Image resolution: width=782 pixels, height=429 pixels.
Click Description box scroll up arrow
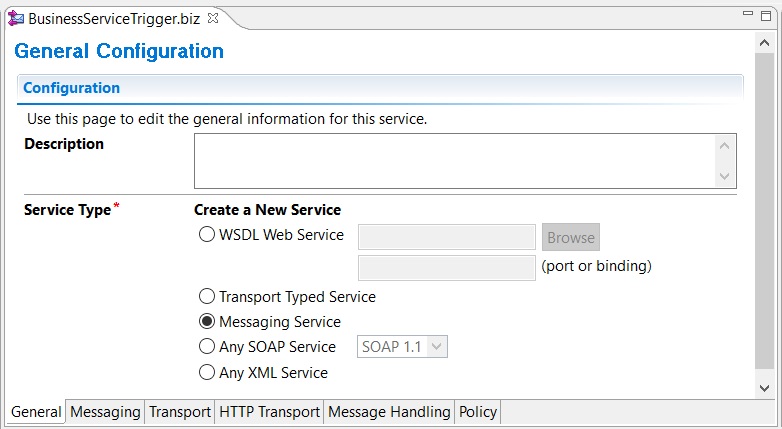[725, 146]
